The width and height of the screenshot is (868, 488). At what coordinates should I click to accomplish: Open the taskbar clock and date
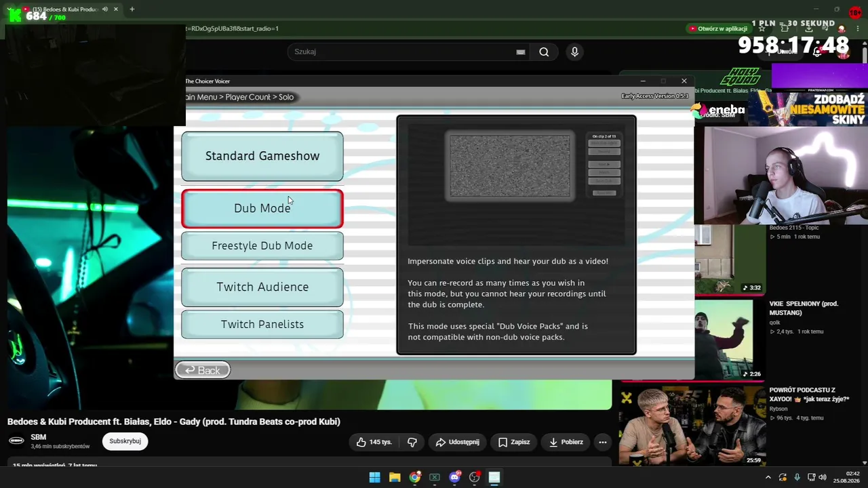(846, 477)
